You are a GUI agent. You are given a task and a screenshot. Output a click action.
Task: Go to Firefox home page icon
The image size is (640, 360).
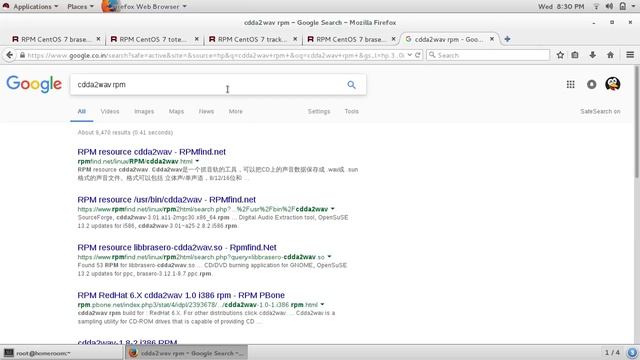coord(610,55)
